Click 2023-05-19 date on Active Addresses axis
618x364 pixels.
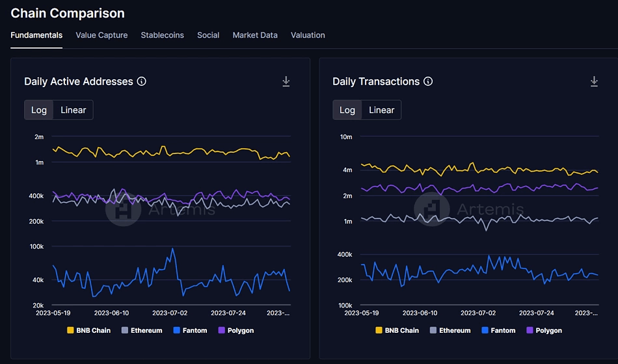point(53,313)
